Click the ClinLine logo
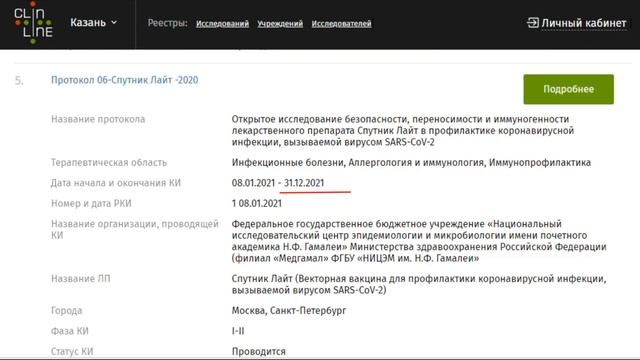This screenshot has width=640, height=360. click(33, 23)
